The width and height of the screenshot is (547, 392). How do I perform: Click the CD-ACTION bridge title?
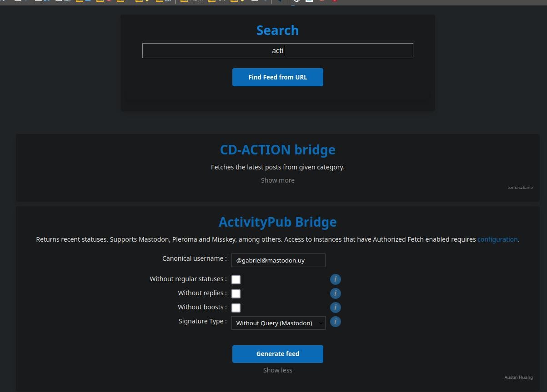(x=277, y=150)
